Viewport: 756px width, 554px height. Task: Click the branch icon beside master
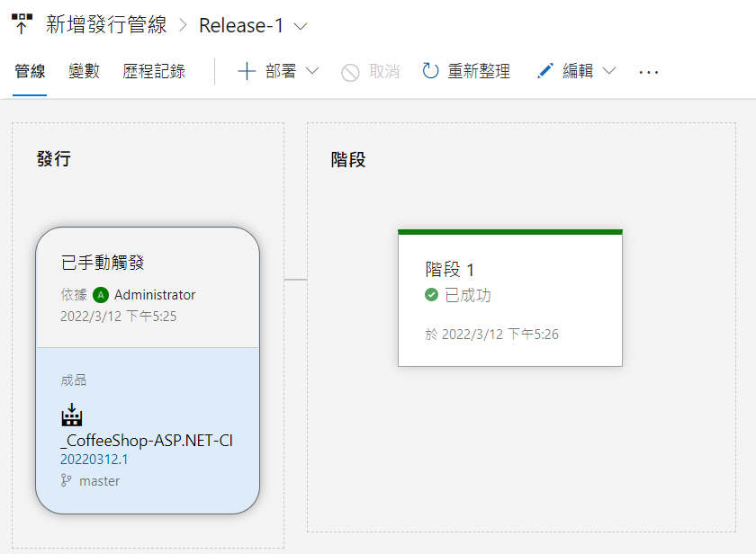tap(66, 481)
